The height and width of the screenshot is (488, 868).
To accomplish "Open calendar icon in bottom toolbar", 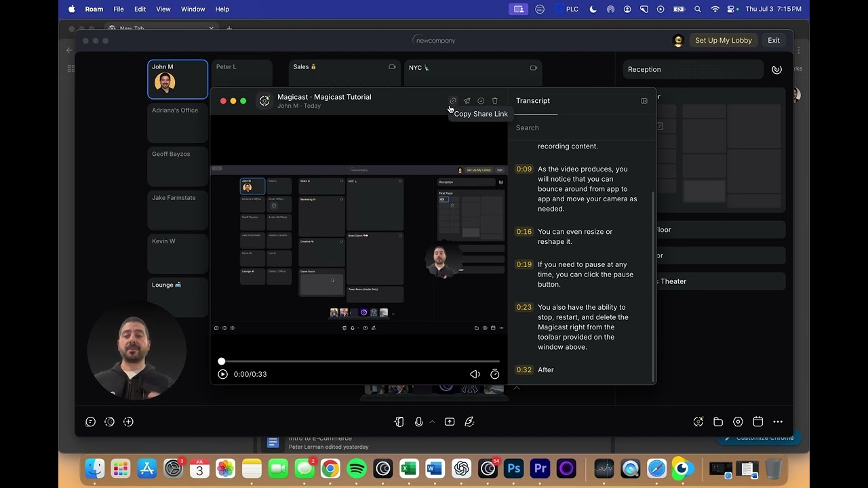I will coord(758,422).
